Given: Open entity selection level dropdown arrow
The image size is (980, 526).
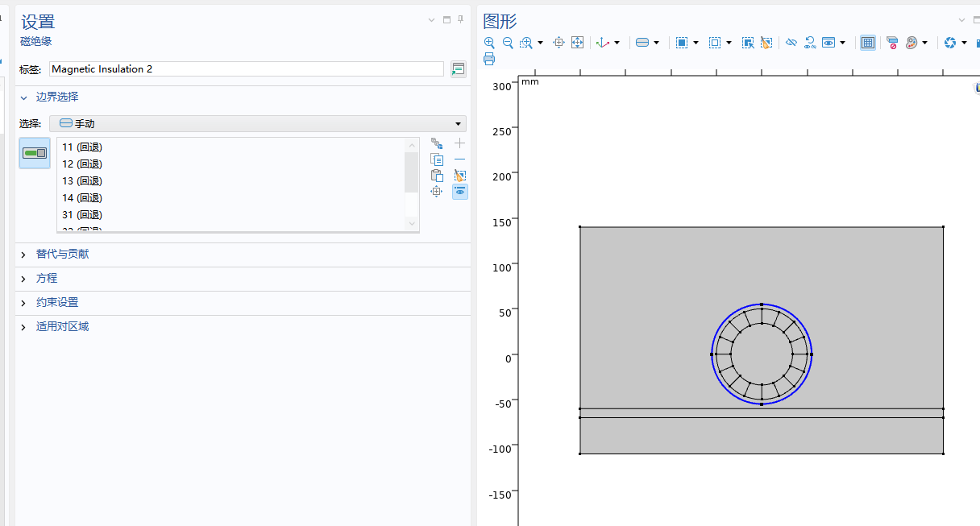Looking at the screenshot, I should (656, 43).
